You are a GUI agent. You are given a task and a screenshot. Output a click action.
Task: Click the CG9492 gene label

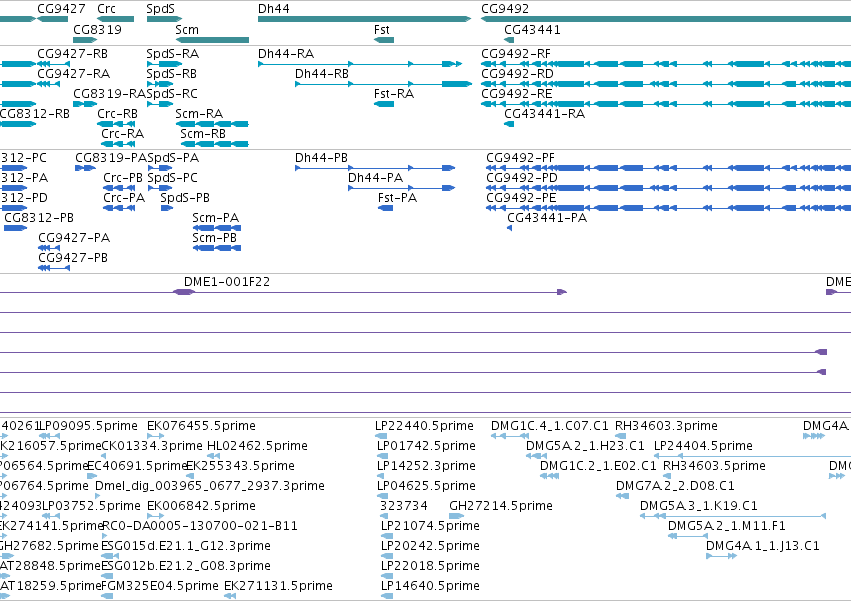(505, 9)
